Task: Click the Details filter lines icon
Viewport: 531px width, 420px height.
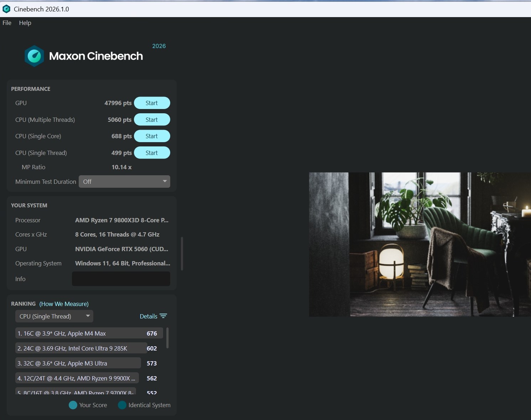Action: (163, 316)
